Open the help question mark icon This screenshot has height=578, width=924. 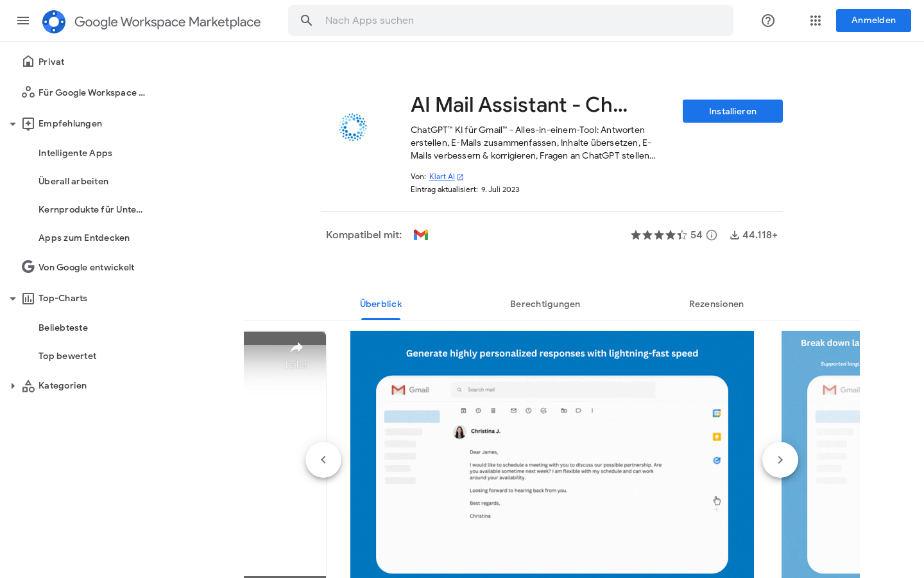768,21
